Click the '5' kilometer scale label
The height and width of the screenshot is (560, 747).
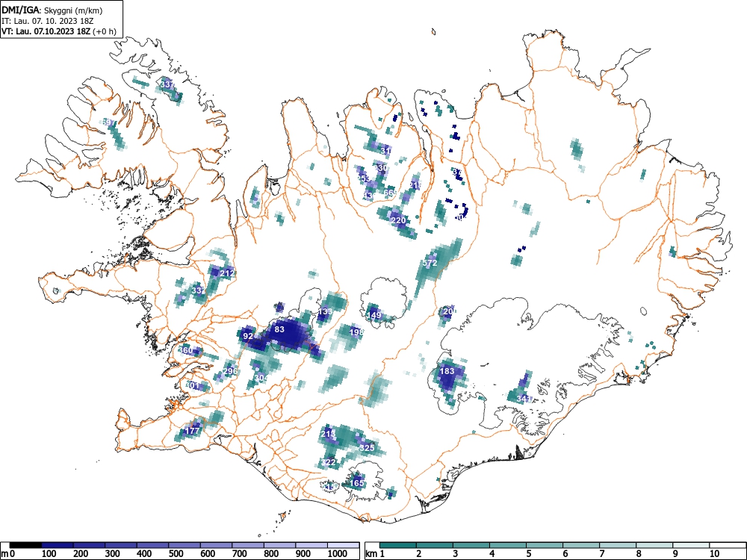tap(528, 554)
